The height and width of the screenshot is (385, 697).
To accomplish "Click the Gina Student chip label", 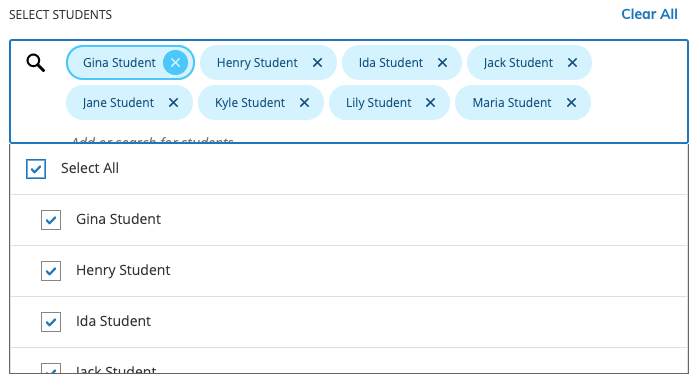I will (x=119, y=63).
